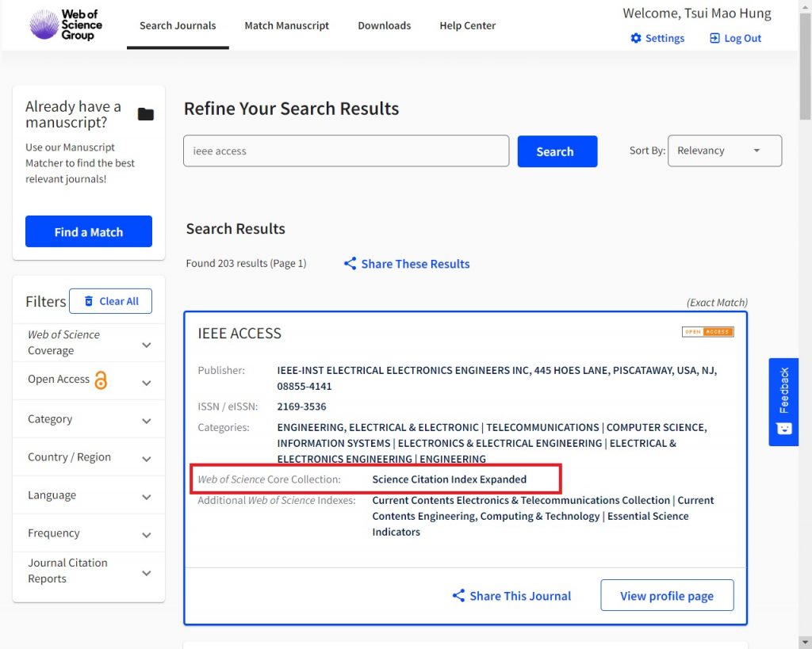The width and height of the screenshot is (812, 649).
Task: Click the Open Access badge on IEEE ACCESS
Action: click(707, 332)
